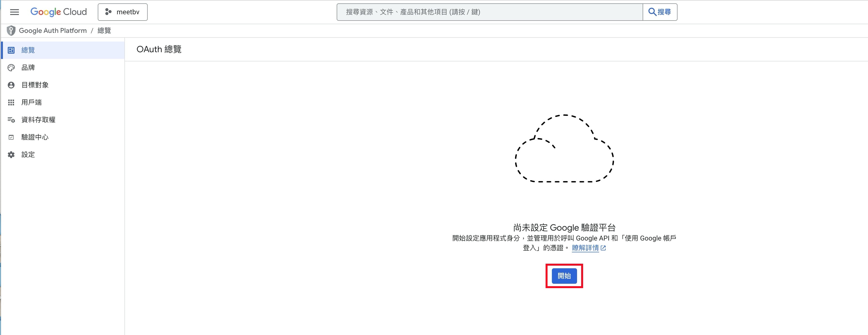Click the 驗證中心 checkbox icon
The image size is (868, 335).
pos(11,137)
